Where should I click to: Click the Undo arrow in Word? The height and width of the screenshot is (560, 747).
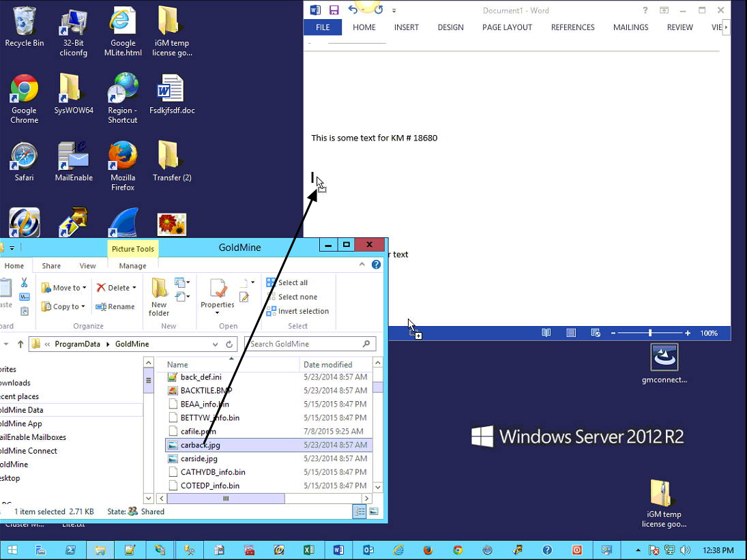(x=353, y=10)
